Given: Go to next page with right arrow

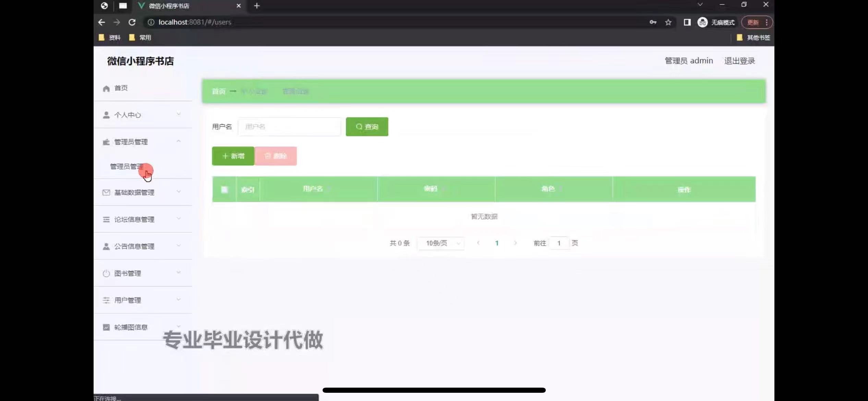Looking at the screenshot, I should click(515, 243).
